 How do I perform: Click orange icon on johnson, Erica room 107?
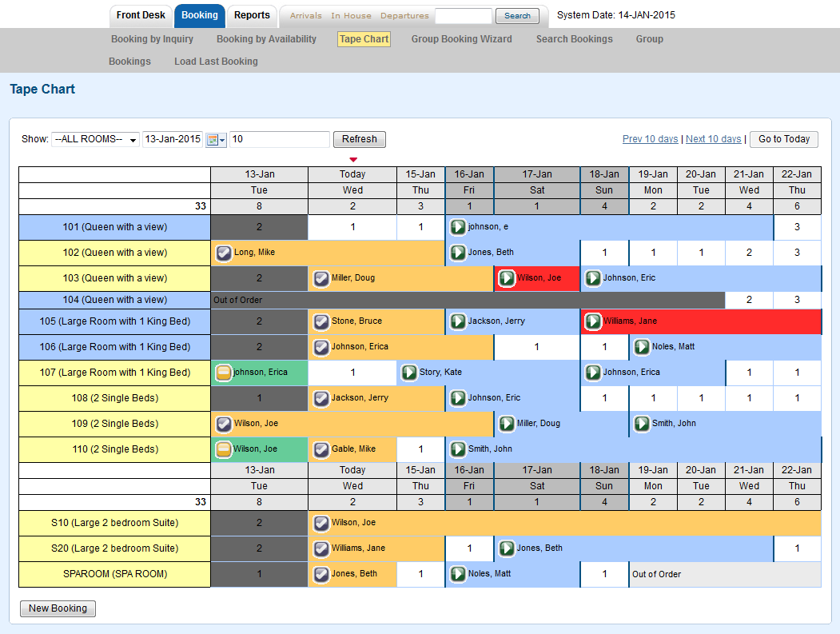[224, 373]
